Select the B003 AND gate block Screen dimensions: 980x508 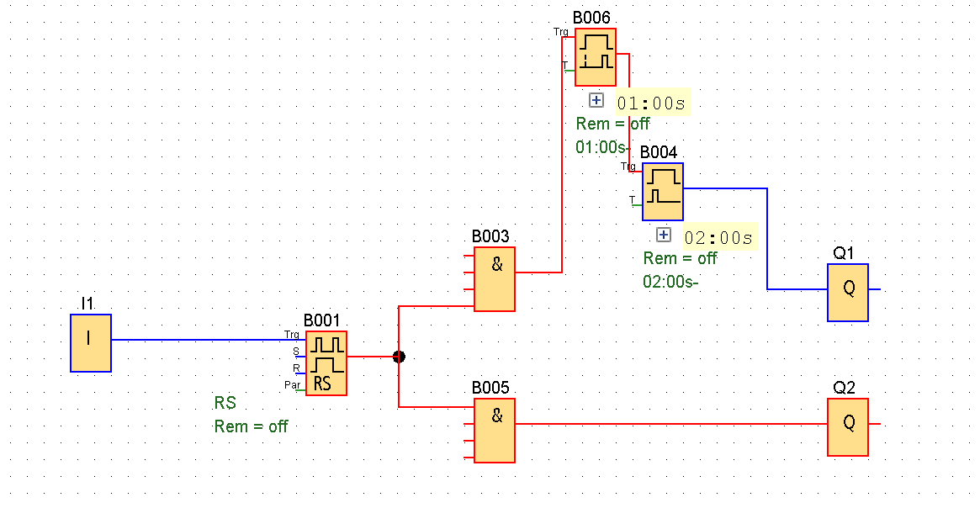click(495, 279)
